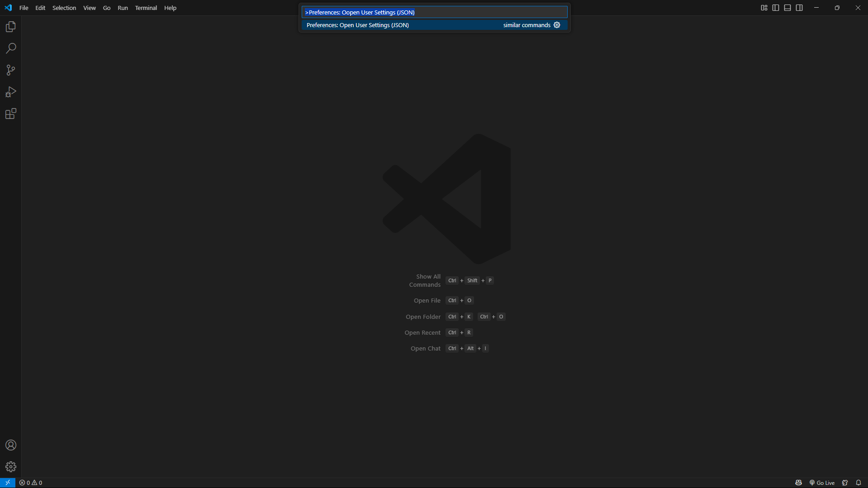
Task: Open the Manage gear menu
Action: pos(10,466)
